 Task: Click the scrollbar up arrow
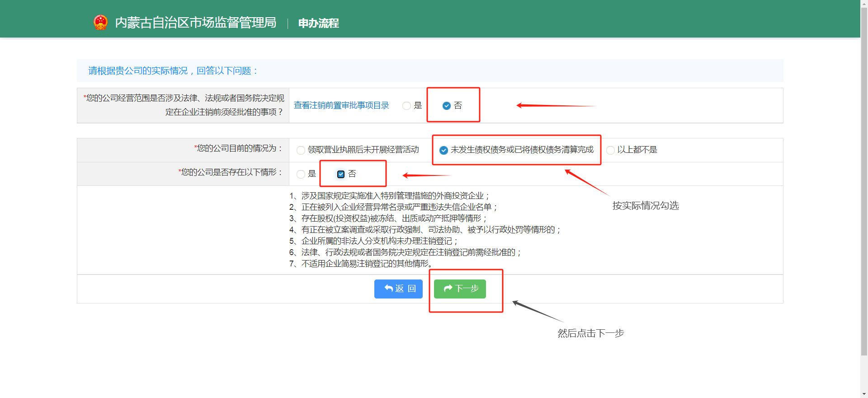point(864,4)
